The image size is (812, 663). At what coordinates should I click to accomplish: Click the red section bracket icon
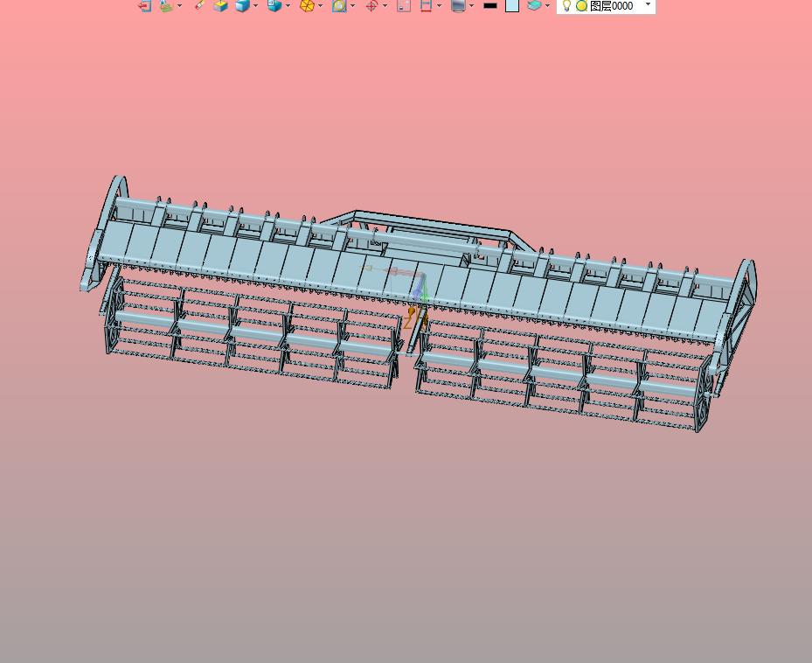[426, 6]
